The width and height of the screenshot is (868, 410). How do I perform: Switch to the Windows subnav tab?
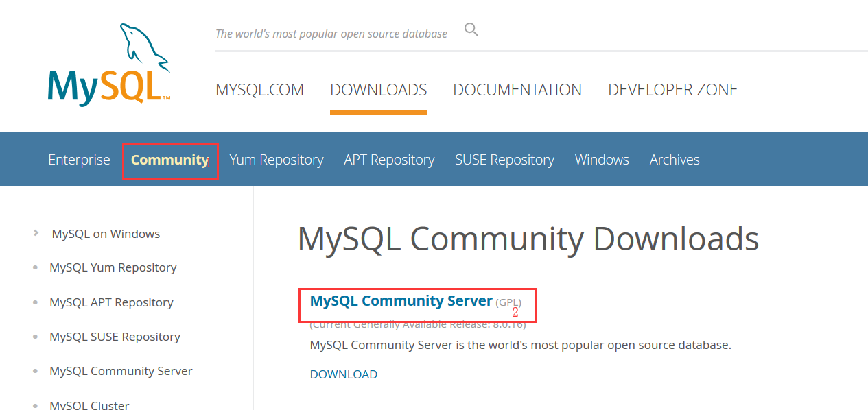tap(602, 160)
